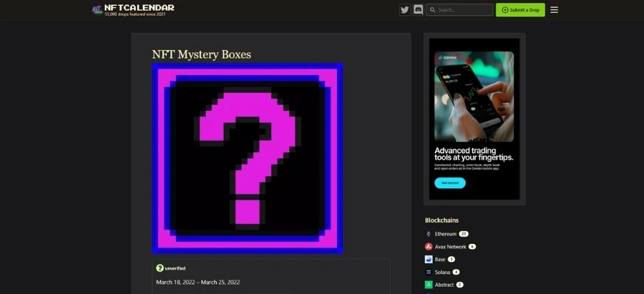The height and width of the screenshot is (294, 644).
Task: Click the NFT Mystery Boxes title
Action: 201,54
